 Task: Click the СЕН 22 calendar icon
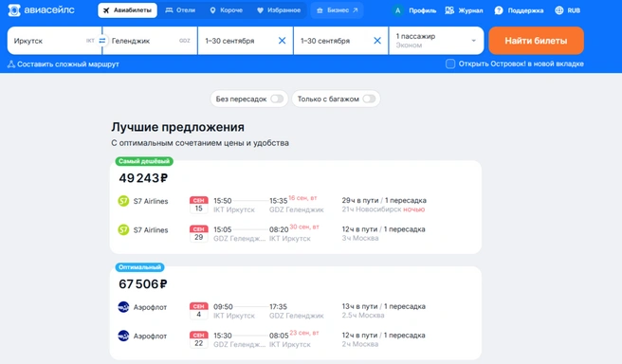coord(199,339)
